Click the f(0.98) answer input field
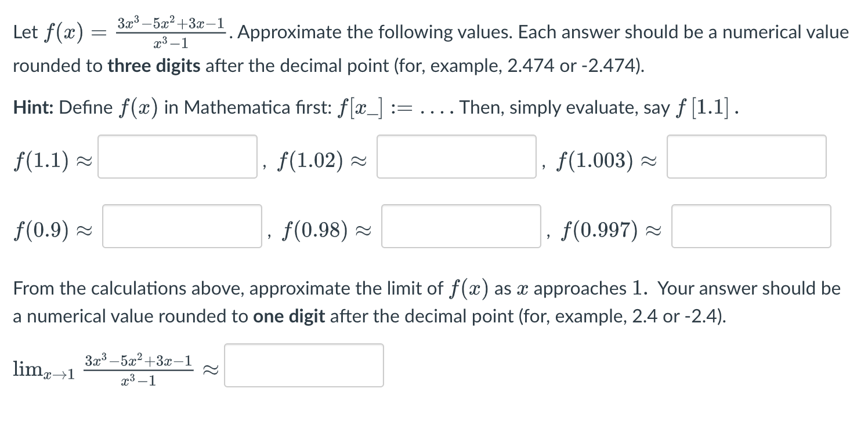The image size is (868, 421). coord(461,227)
